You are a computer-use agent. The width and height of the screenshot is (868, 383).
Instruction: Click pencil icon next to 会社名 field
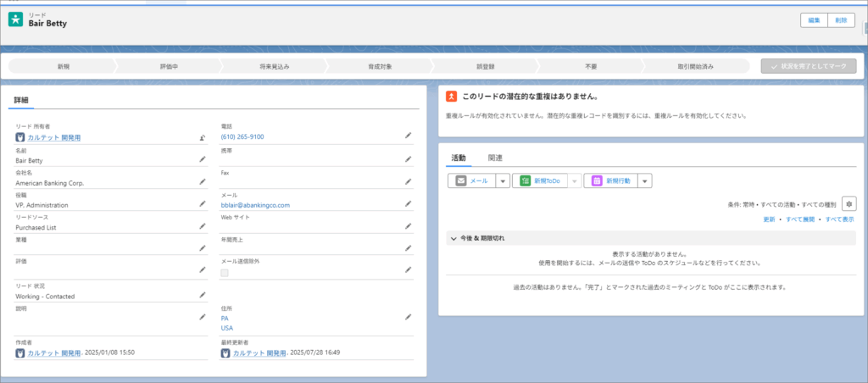pos(202,181)
